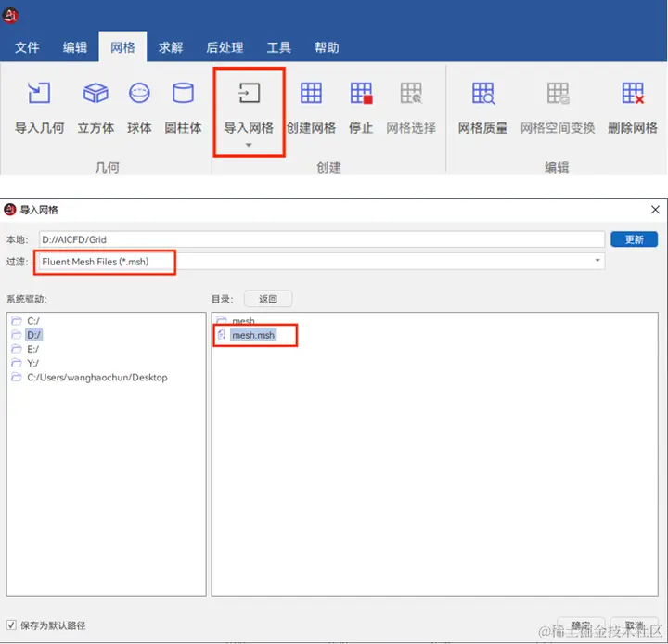Toggle the save as default path (保存为默认路径) checkbox
Screen dimensions: 668x644
click(11, 625)
